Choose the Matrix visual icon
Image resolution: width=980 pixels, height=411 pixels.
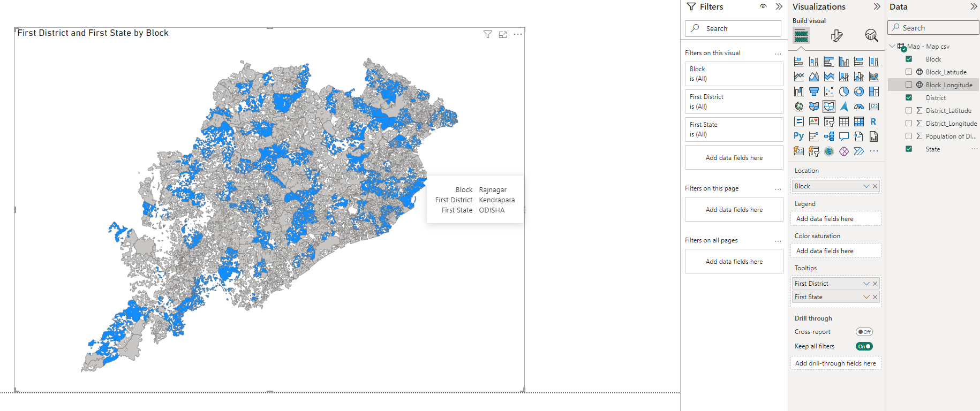pos(859,121)
